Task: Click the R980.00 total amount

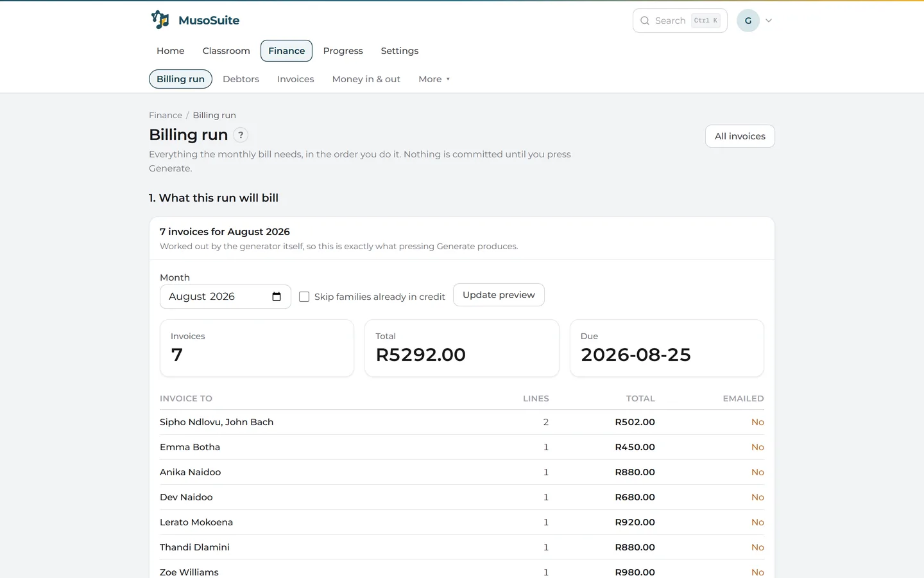Action: (x=635, y=572)
